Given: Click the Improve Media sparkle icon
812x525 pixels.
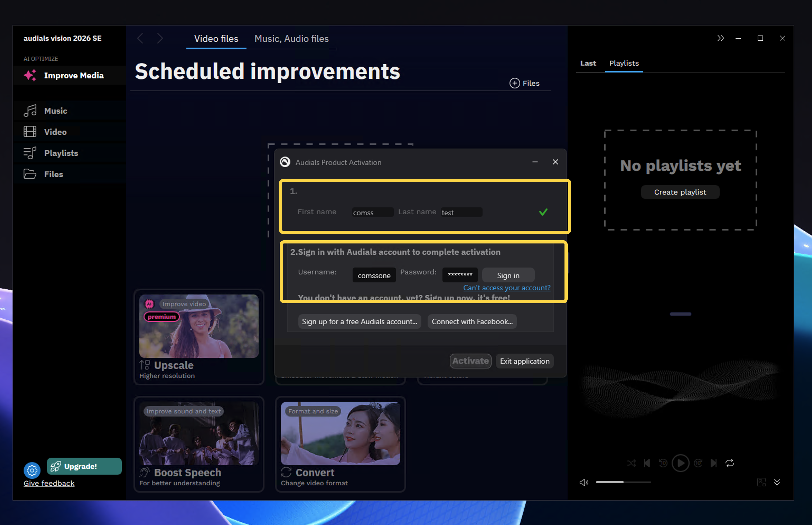Looking at the screenshot, I should coord(30,75).
